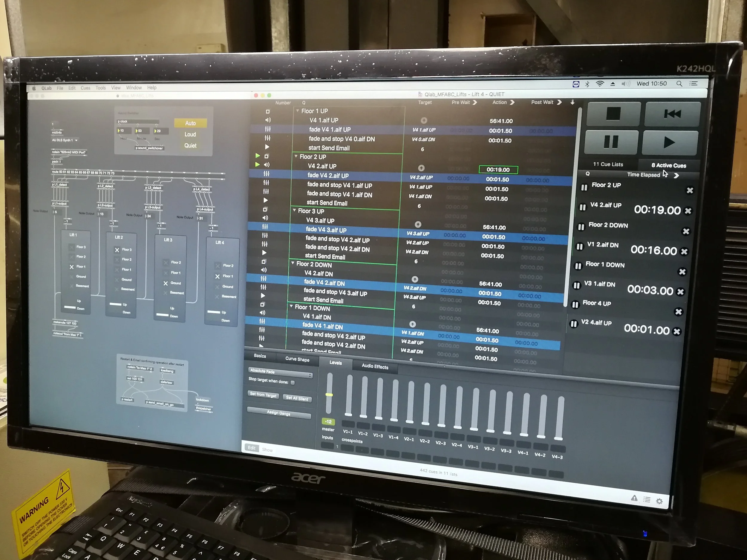
Task: Open the Basics inspector tab
Action: point(260,356)
